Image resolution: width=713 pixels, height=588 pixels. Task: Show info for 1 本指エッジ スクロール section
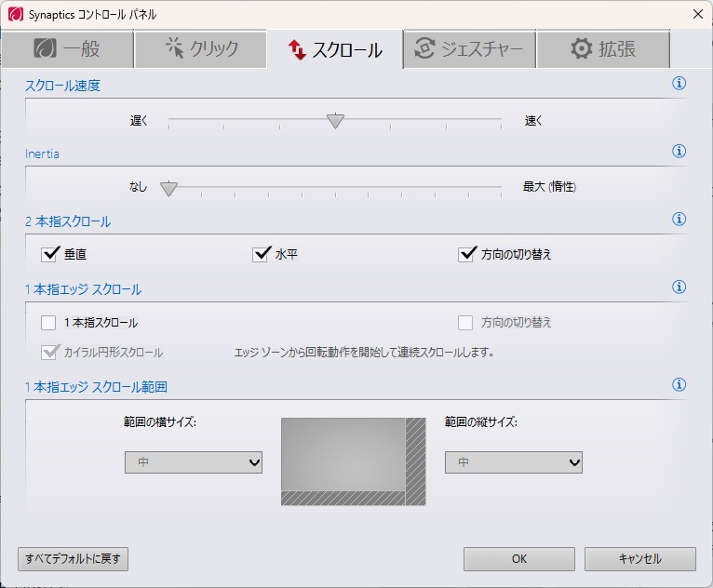679,287
